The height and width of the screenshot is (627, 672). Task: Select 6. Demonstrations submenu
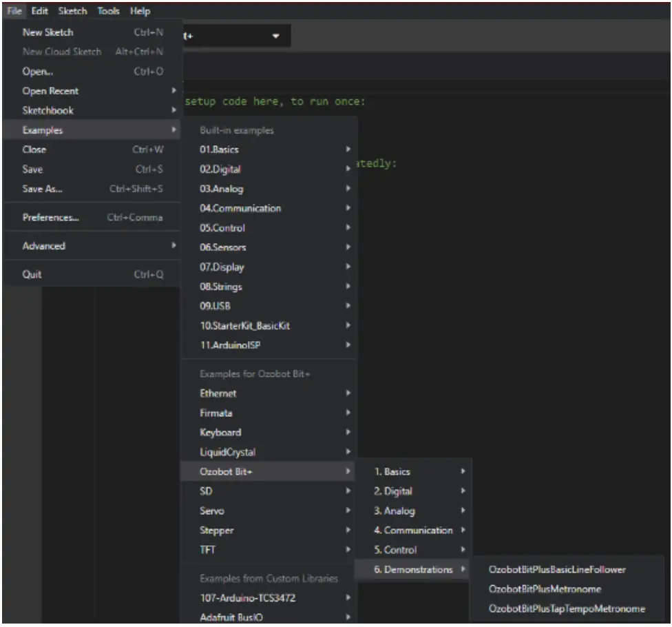click(x=413, y=570)
